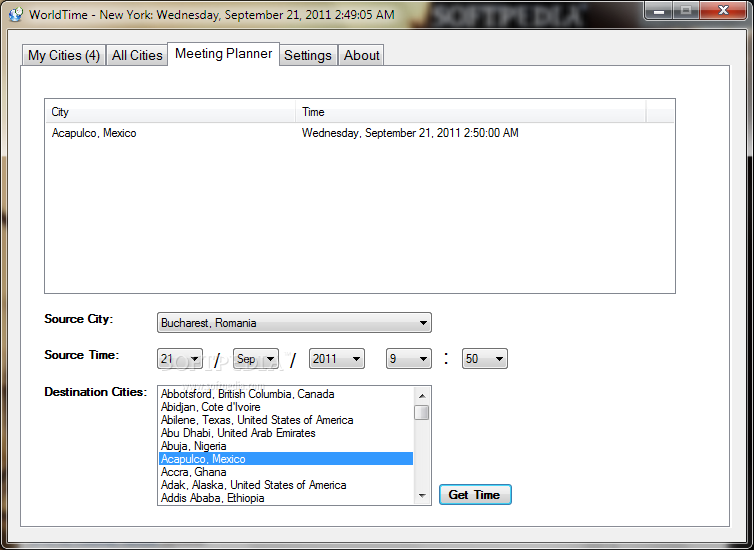The image size is (754, 550).
Task: Open the About tab
Action: [x=362, y=55]
